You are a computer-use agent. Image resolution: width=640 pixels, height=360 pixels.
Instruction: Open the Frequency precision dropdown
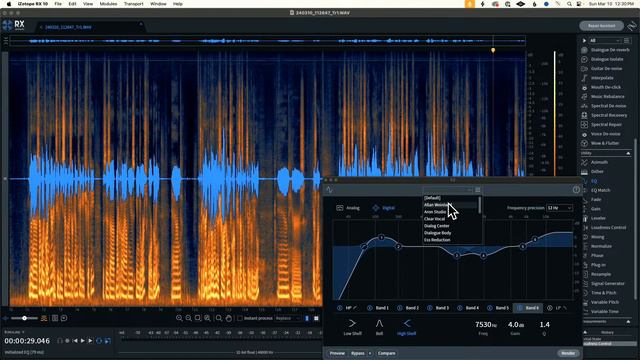click(559, 208)
